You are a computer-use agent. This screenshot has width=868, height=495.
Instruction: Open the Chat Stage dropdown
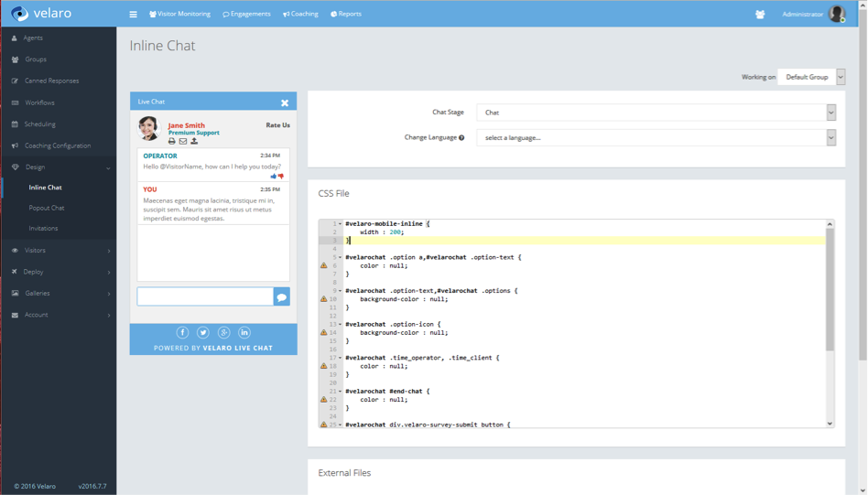tap(656, 113)
